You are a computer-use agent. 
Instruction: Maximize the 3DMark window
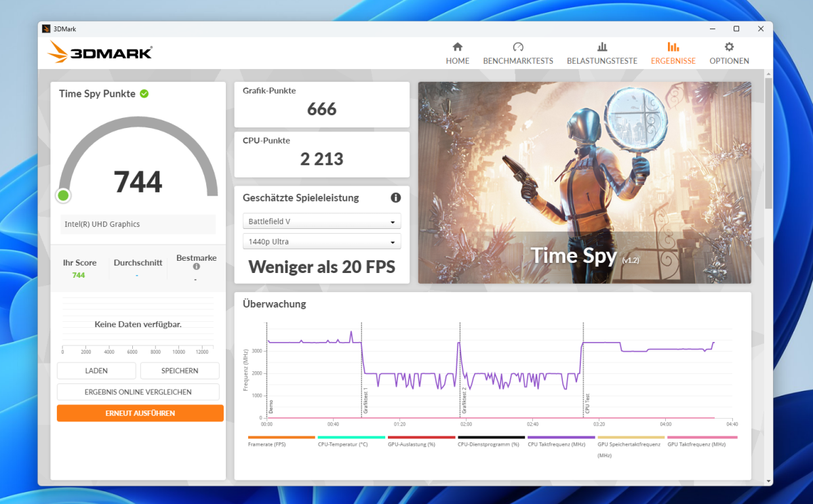(736, 29)
